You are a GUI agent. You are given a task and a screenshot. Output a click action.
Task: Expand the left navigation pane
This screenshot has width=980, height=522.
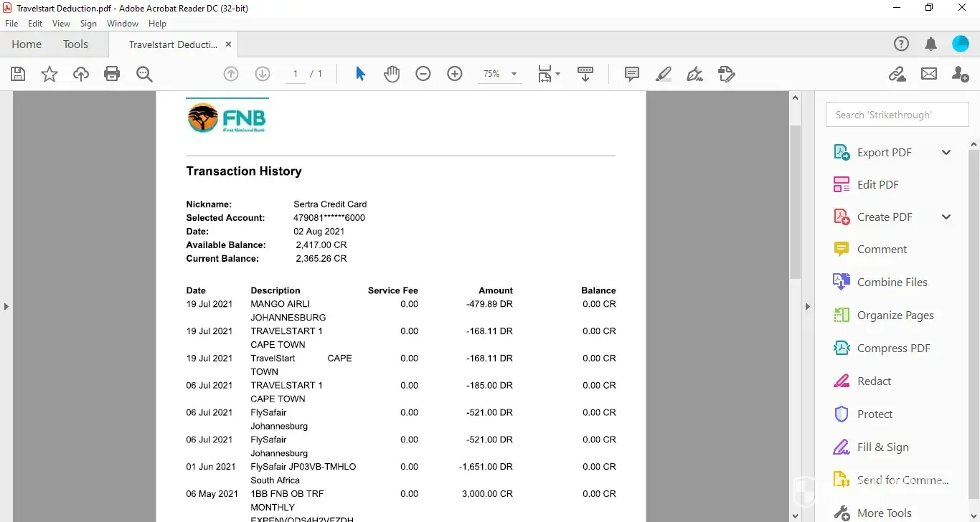pyautogui.click(x=6, y=307)
